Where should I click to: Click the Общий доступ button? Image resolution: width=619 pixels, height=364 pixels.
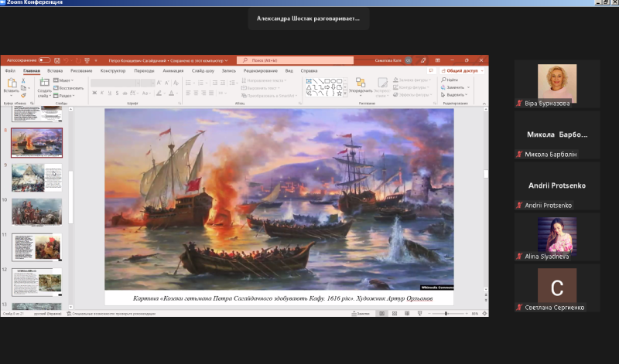[x=462, y=70]
